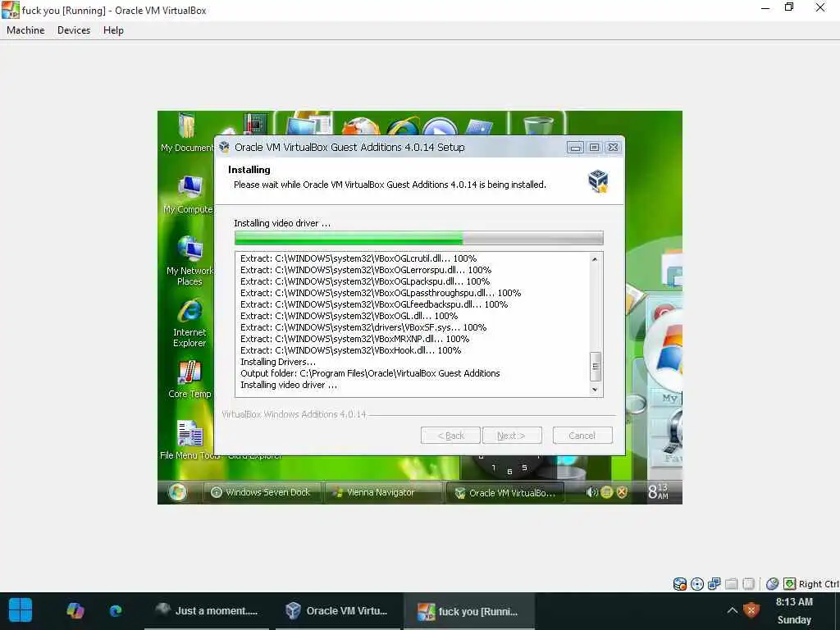Image resolution: width=840 pixels, height=630 pixels.
Task: Switch to Vienna Navigator taskbar button
Action: tap(383, 492)
